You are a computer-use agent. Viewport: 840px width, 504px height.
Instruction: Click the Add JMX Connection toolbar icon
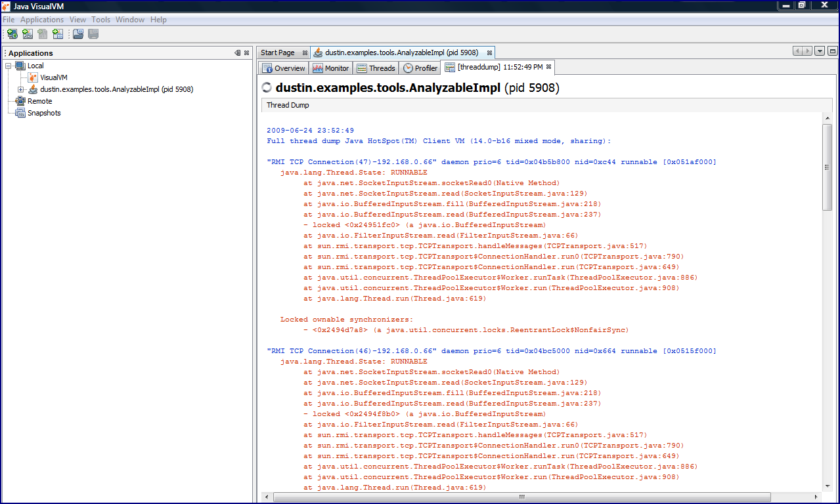pos(28,34)
